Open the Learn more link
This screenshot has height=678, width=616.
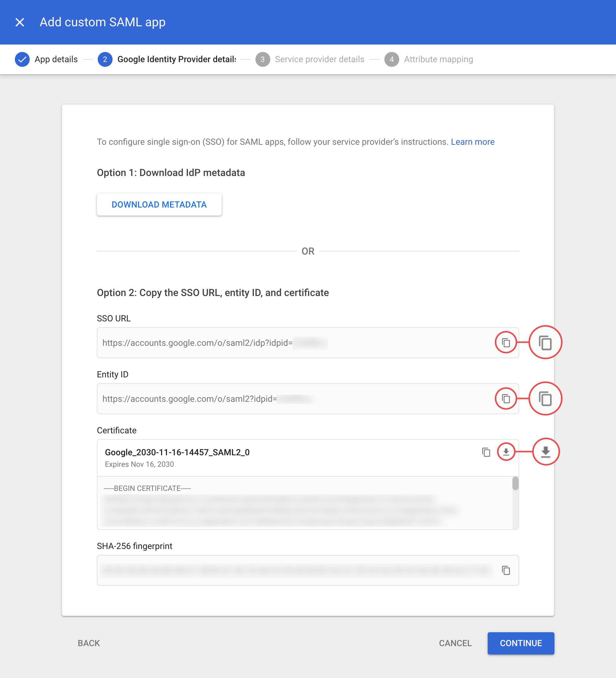pyautogui.click(x=473, y=142)
